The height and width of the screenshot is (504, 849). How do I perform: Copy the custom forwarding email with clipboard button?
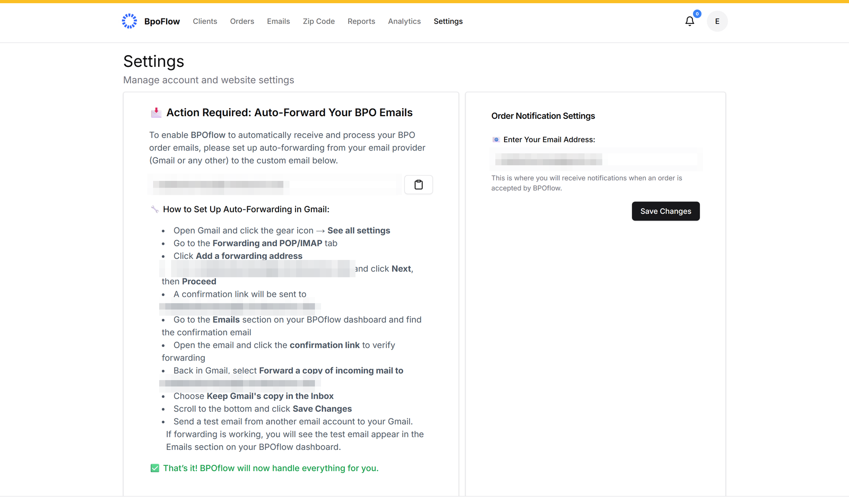click(419, 185)
